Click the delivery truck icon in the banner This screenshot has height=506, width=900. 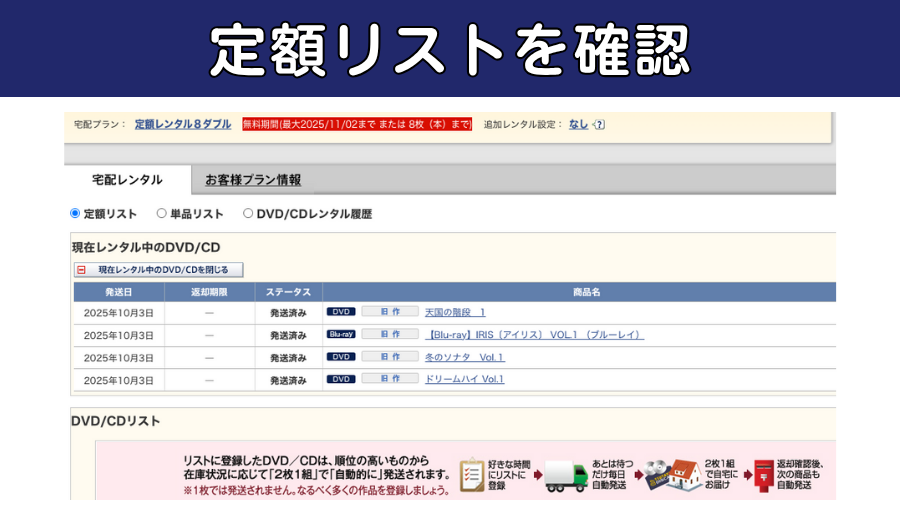[566, 476]
